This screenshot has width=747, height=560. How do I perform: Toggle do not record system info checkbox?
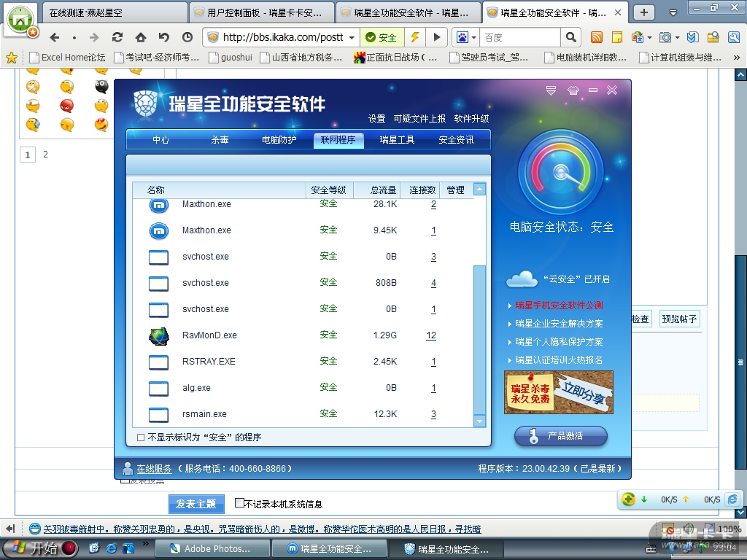tap(239, 503)
